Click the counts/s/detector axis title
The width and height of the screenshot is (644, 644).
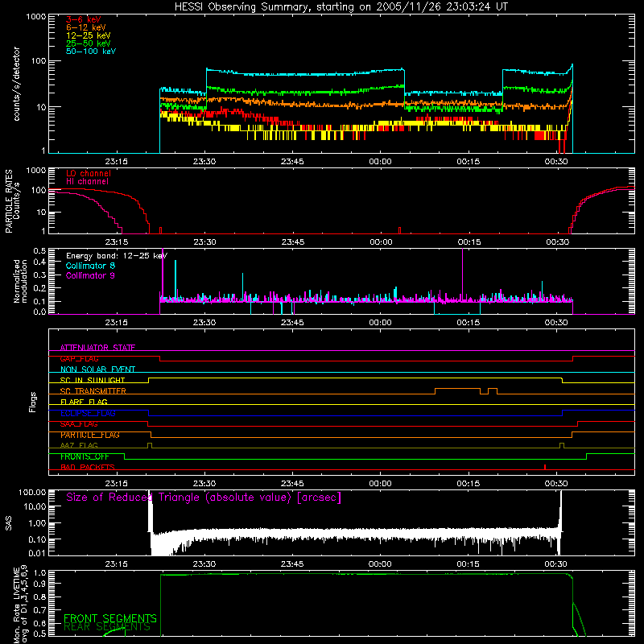tap(16, 84)
